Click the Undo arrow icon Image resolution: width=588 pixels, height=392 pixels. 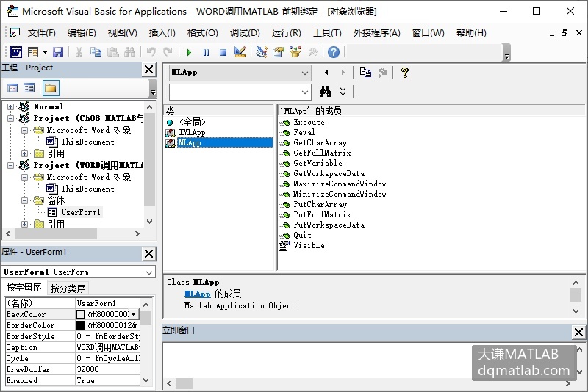[x=151, y=52]
